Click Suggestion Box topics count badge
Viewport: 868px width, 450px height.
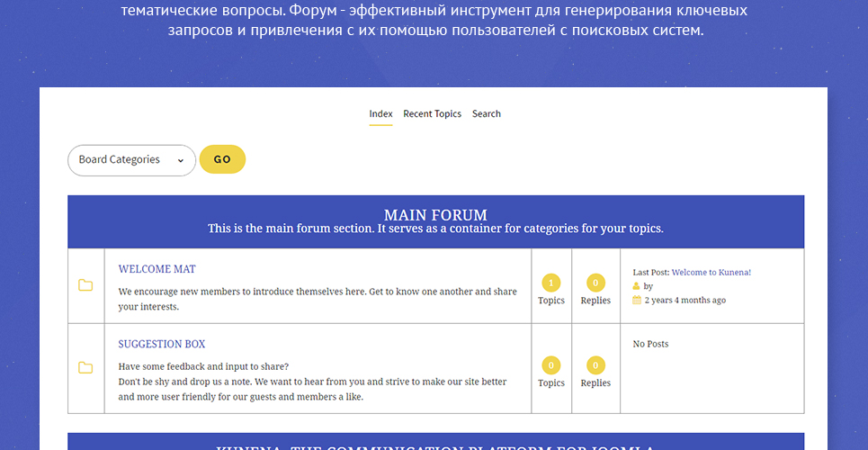[x=550, y=365]
